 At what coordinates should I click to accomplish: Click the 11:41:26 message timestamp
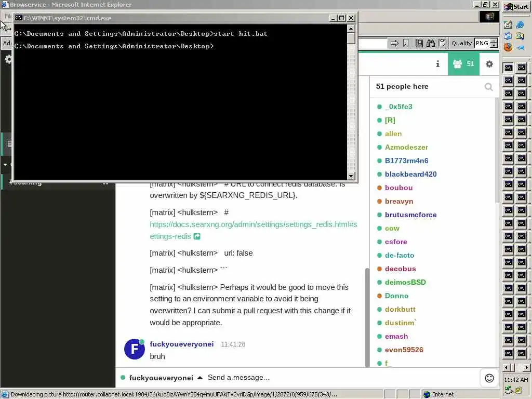point(233,344)
